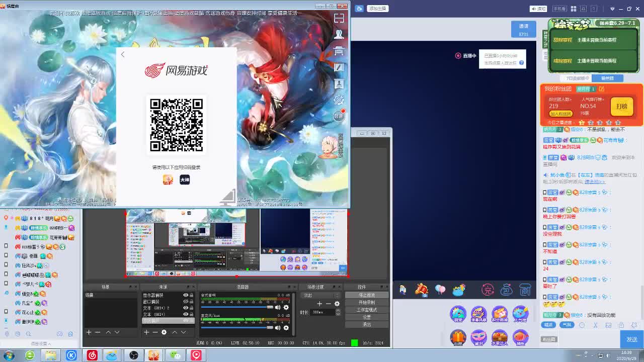Image resolution: width=644 pixels, height=362 pixels.
Task: Switch to the 7日贡献榜 tab
Action: pos(576,78)
